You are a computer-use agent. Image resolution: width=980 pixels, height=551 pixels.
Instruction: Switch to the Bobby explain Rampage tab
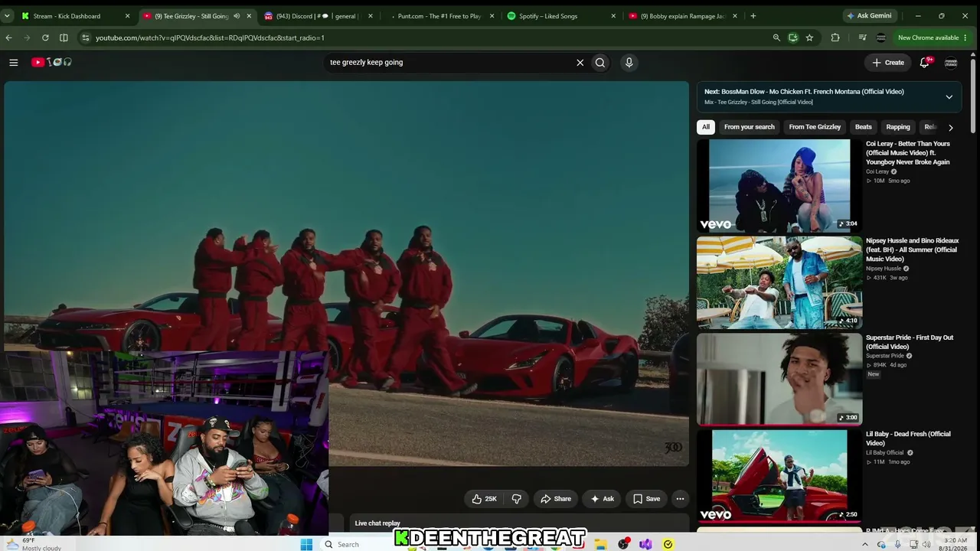(x=682, y=16)
